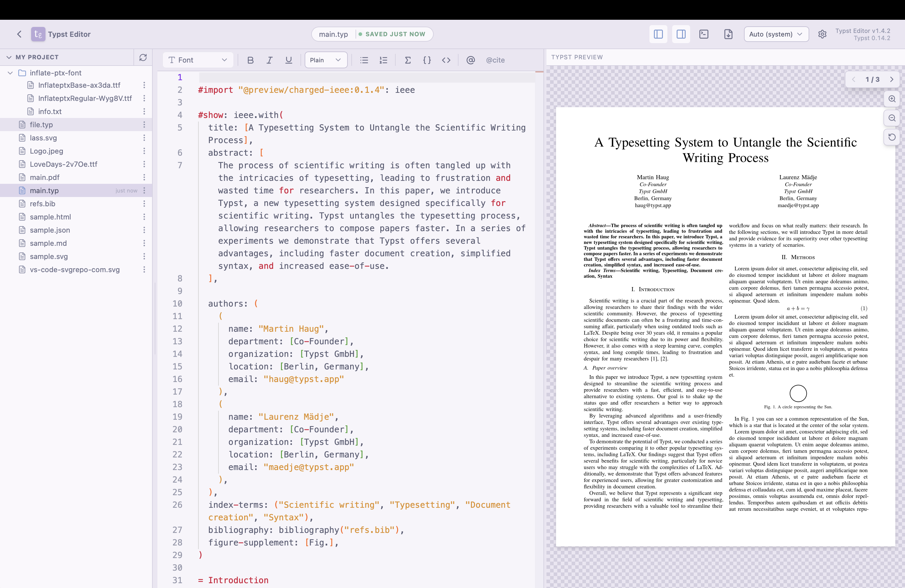Open the Plain paragraph style dropdown
The height and width of the screenshot is (588, 905).
pyautogui.click(x=326, y=60)
